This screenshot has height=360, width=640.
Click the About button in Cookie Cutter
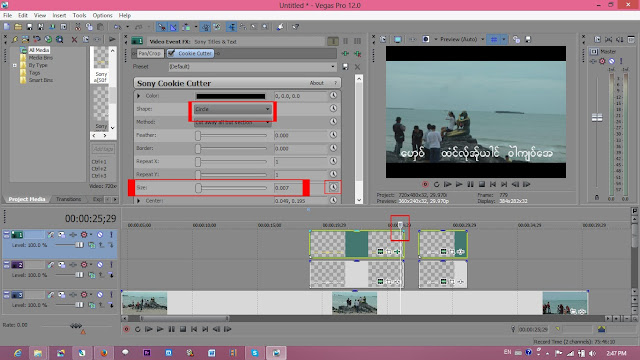316,83
